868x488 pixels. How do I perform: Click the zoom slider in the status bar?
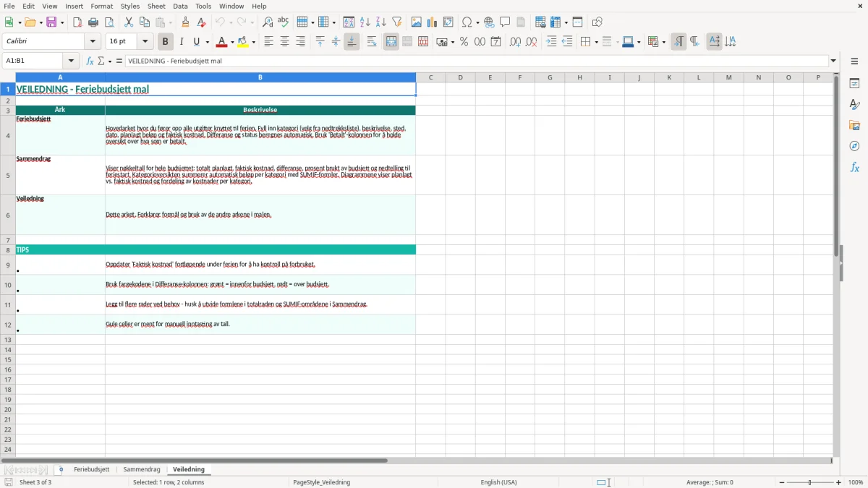(810, 482)
